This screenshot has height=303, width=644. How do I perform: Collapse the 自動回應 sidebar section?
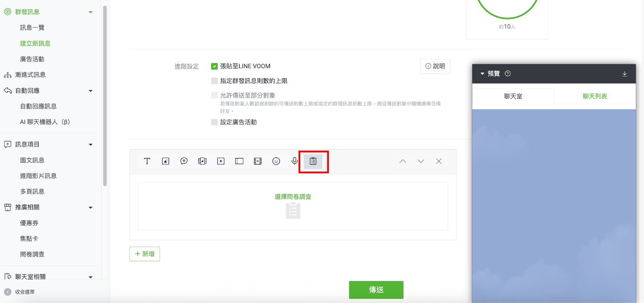pyautogui.click(x=91, y=91)
